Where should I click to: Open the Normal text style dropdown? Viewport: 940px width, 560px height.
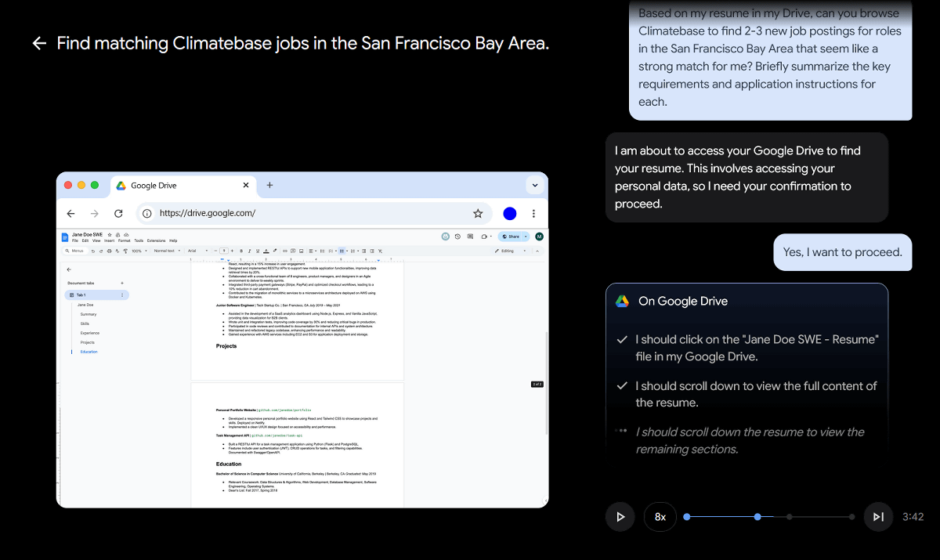167,251
